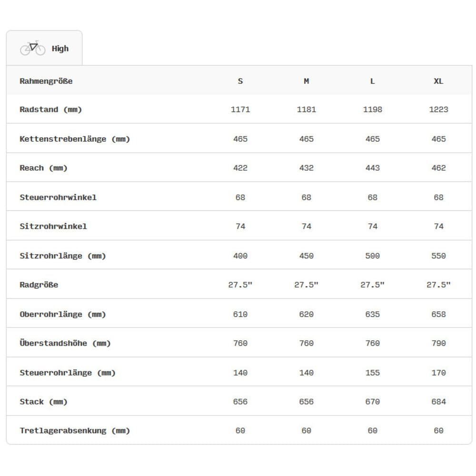Click the Radstand (mm) row label
Viewport: 476px width, 476px height.
coord(51,109)
